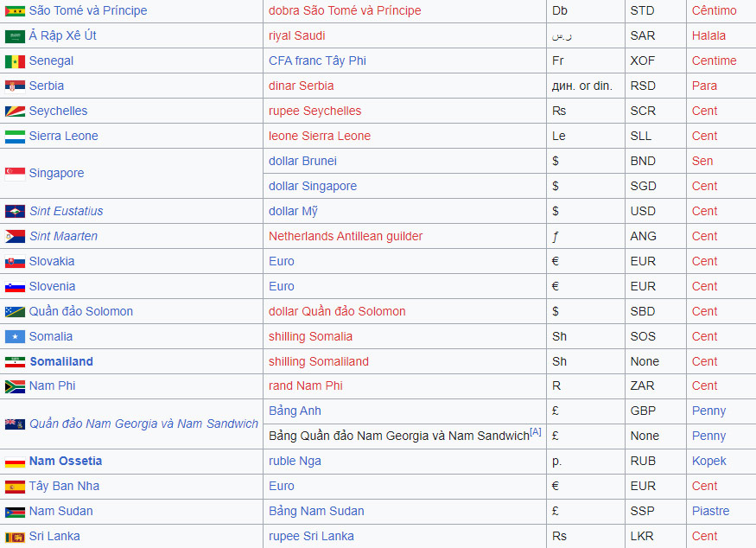Image resolution: width=756 pixels, height=548 pixels.
Task: Click the Solomon Islands flag icon
Action: pos(15,312)
